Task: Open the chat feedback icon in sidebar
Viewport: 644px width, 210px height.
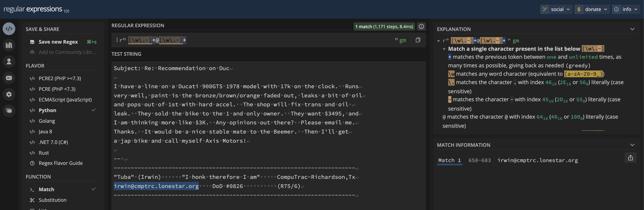Action: click(x=9, y=110)
